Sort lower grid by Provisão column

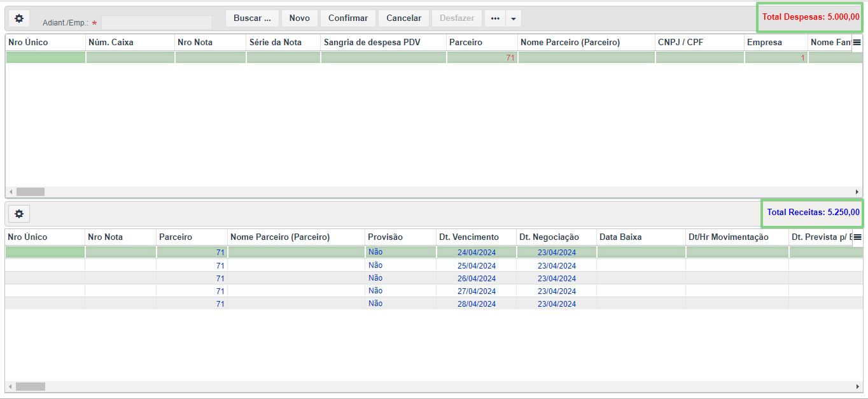pyautogui.click(x=400, y=237)
